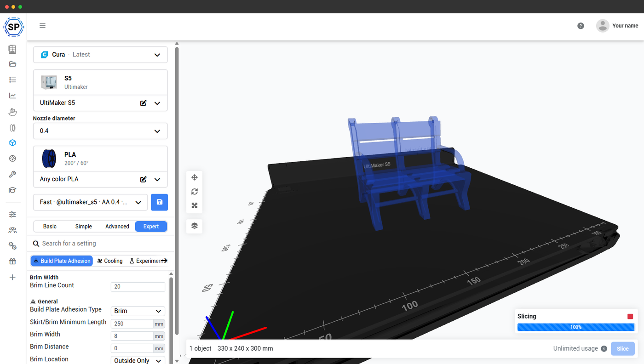Select the scale tool in viewport toolbar
The width and height of the screenshot is (644, 364).
click(194, 205)
